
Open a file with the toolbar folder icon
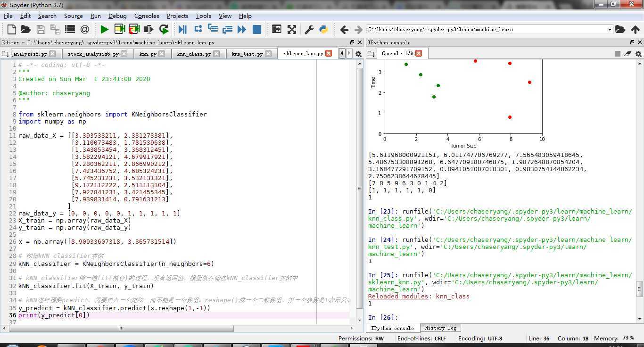click(x=26, y=29)
